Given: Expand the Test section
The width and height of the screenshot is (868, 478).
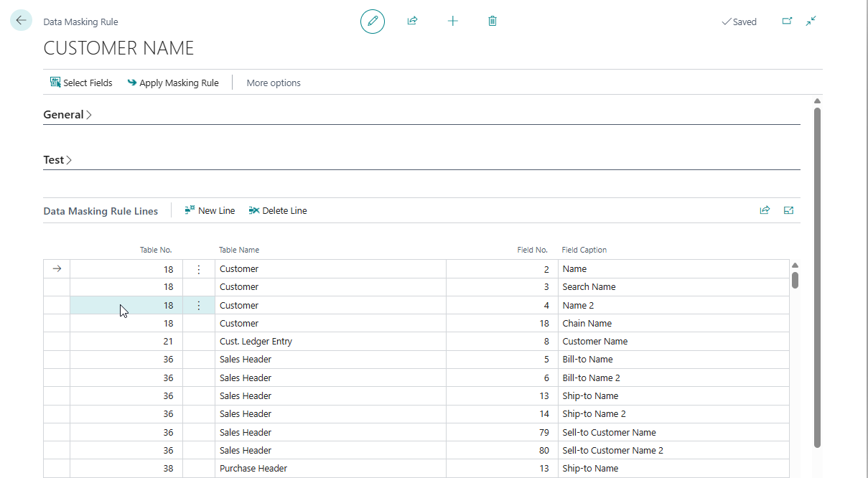Looking at the screenshot, I should point(57,159).
